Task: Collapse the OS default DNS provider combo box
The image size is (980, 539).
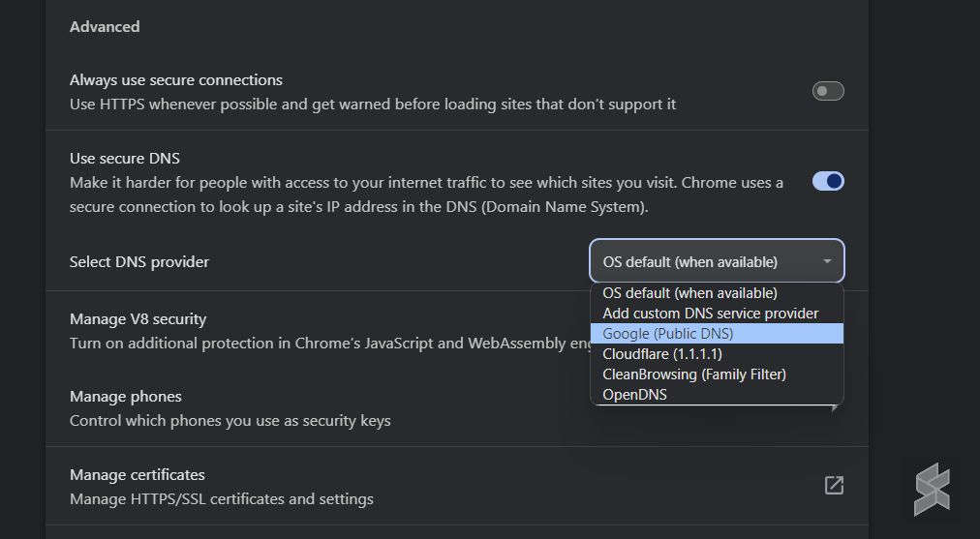Action: point(717,261)
